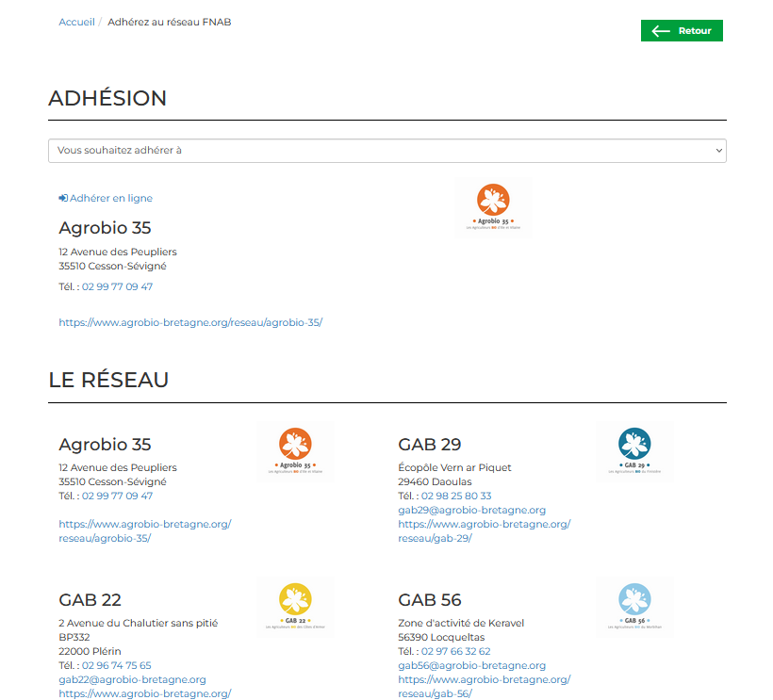Click the LE RÉSEAU heading

click(x=108, y=380)
